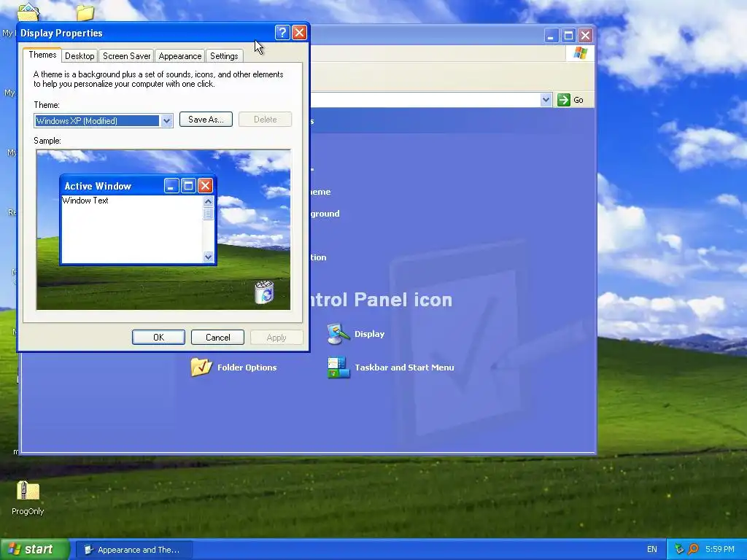Open the Screen Saver tab

126,55
